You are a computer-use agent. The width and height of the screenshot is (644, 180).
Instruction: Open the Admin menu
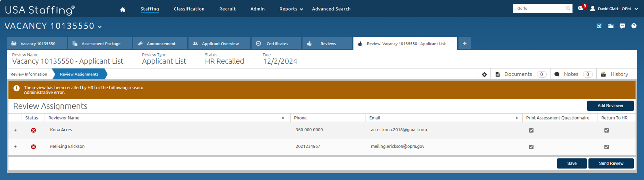point(257,9)
